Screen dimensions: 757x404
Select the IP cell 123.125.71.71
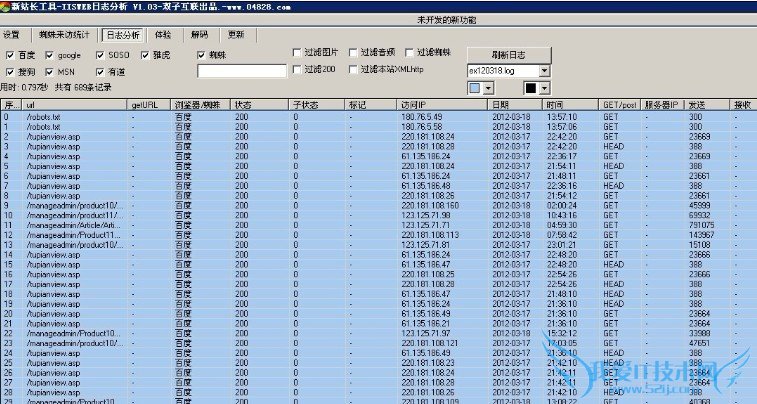[426, 225]
